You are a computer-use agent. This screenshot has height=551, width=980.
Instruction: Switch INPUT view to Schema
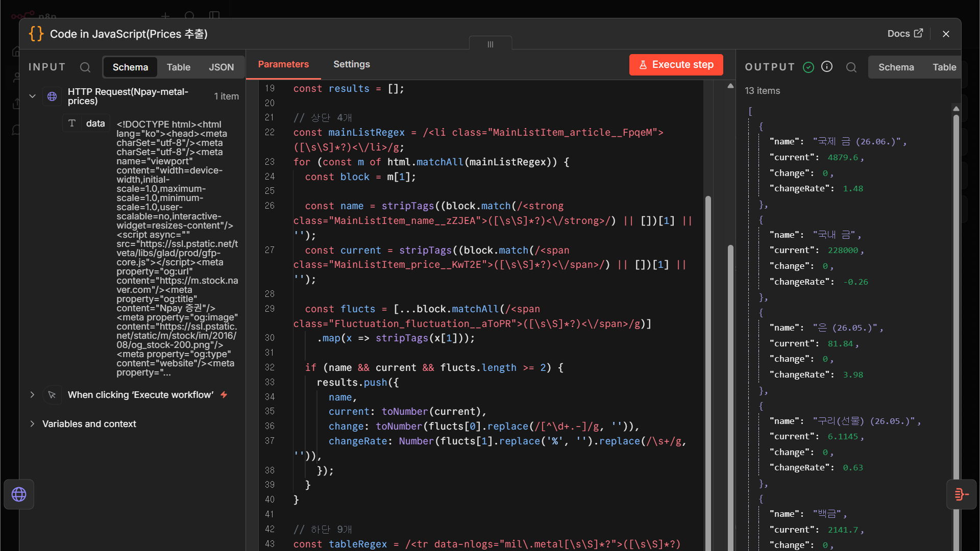pyautogui.click(x=130, y=67)
